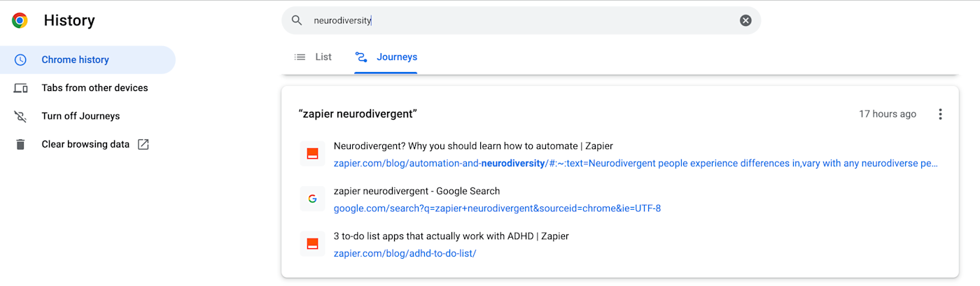Click the Chrome logo icon
Viewport: 980px width, 286px height.
(20, 21)
